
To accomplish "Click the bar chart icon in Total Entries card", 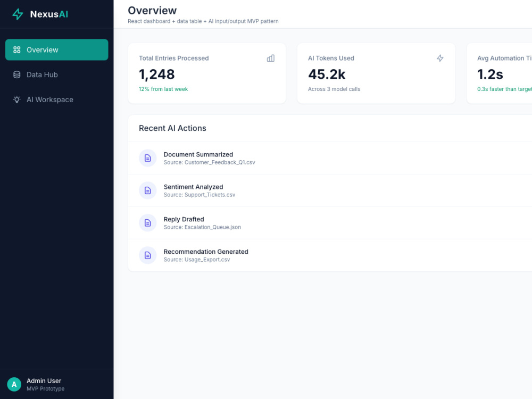I will coord(271,59).
